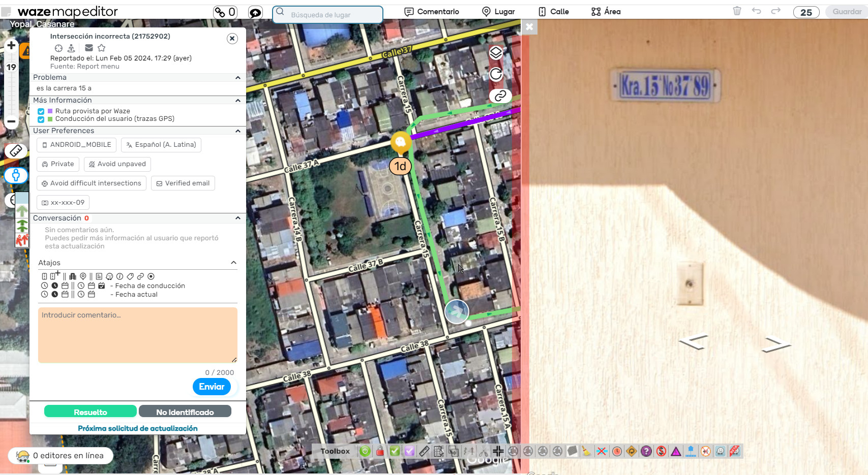Click the zoom level slider track

[11, 94]
